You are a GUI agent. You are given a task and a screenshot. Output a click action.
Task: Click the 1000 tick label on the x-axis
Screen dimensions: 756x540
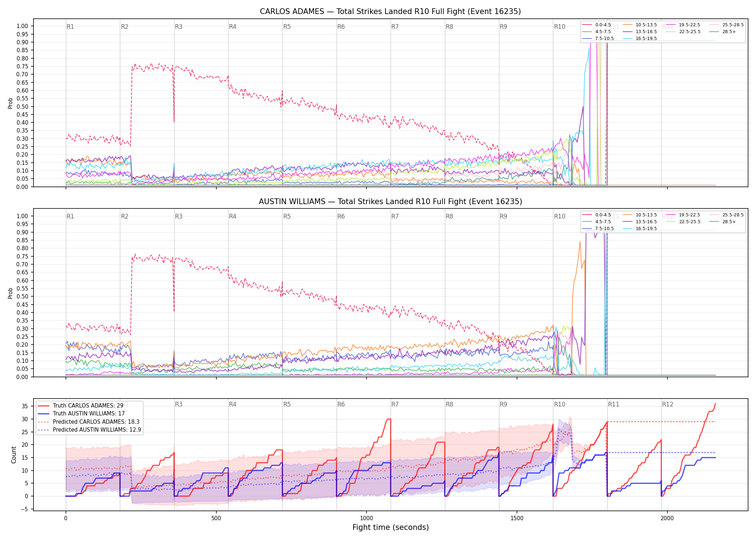click(x=366, y=518)
